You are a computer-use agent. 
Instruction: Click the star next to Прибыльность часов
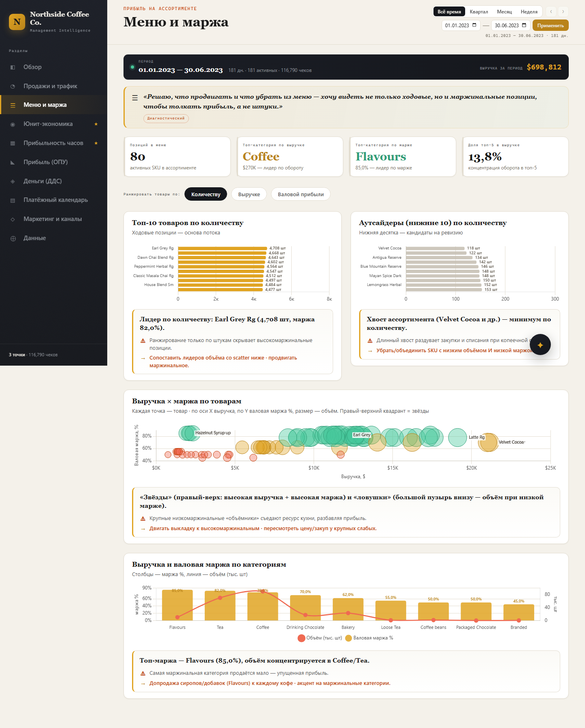click(96, 143)
